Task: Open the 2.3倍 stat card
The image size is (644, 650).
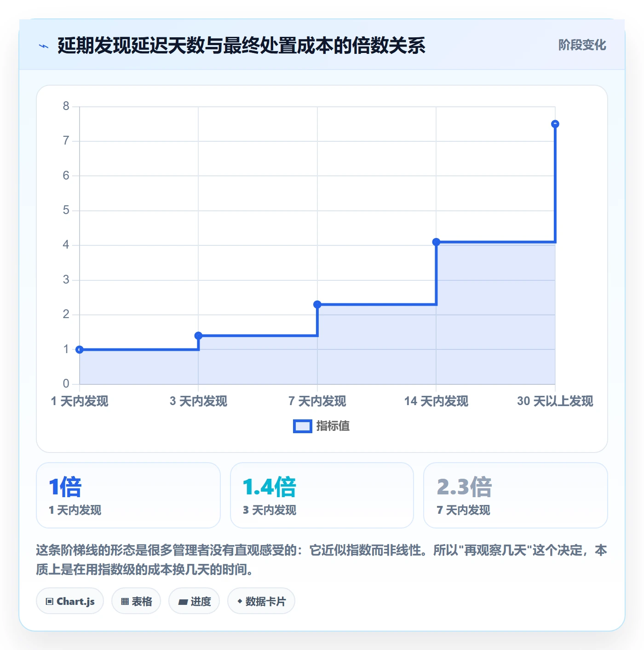Action: 516,495
